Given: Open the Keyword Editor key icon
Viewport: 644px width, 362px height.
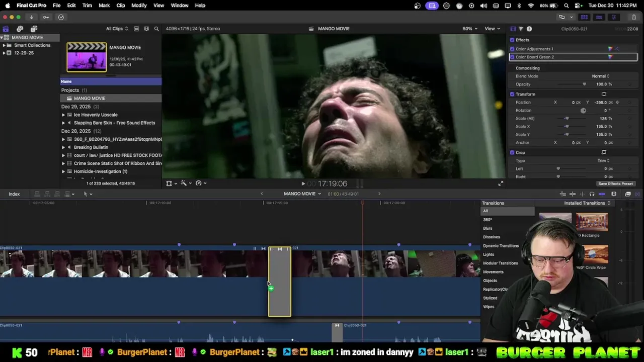Looking at the screenshot, I should click(46, 17).
